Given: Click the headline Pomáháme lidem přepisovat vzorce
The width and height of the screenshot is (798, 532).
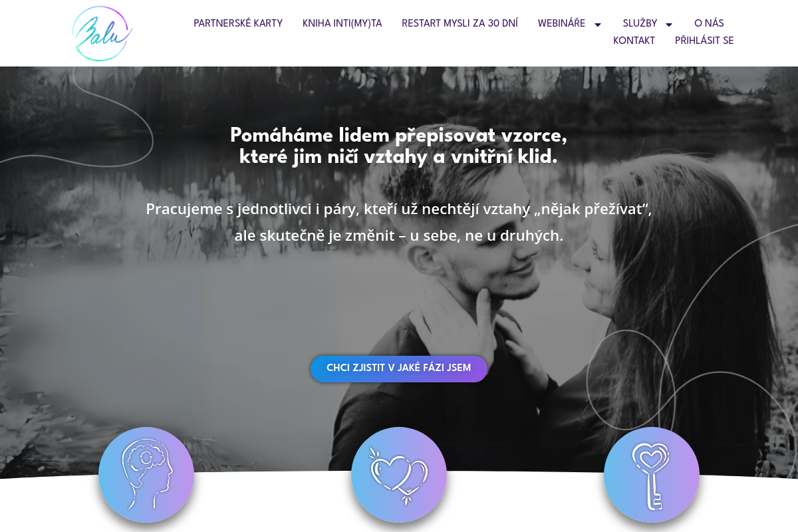Looking at the screenshot, I should click(399, 146).
